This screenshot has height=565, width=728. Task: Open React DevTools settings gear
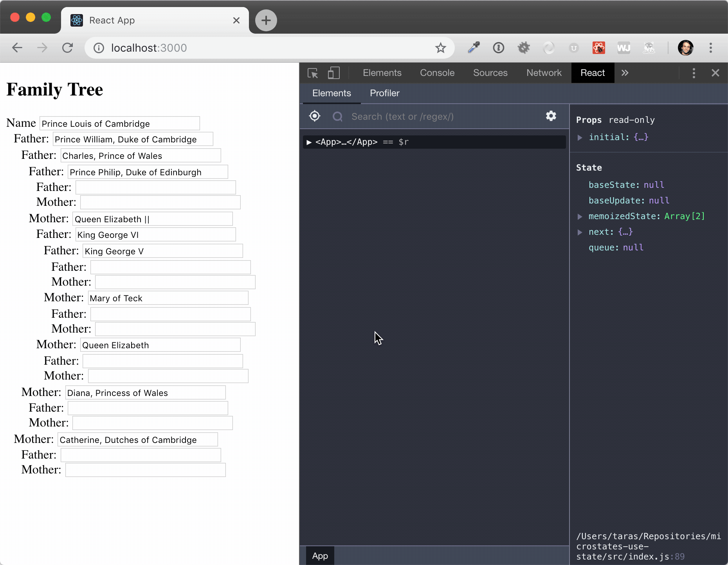[x=551, y=116]
